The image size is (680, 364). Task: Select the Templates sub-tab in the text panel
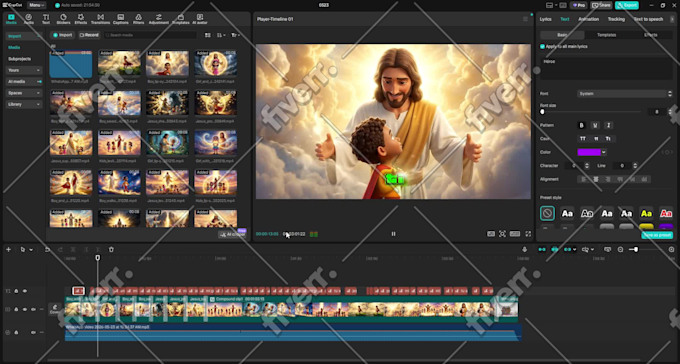(x=607, y=35)
